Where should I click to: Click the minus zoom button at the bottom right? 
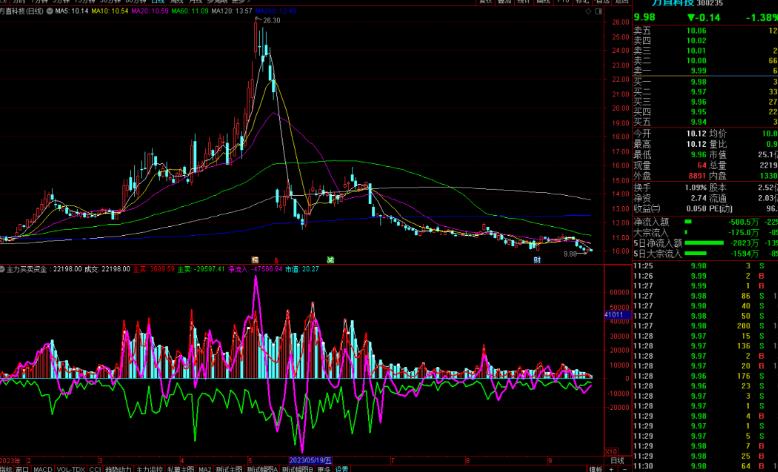pos(624,469)
